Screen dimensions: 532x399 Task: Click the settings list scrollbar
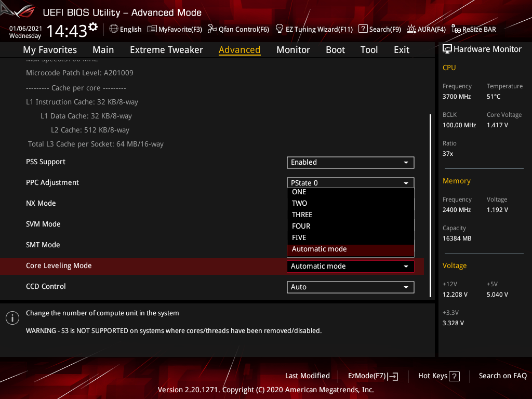[x=430, y=206]
